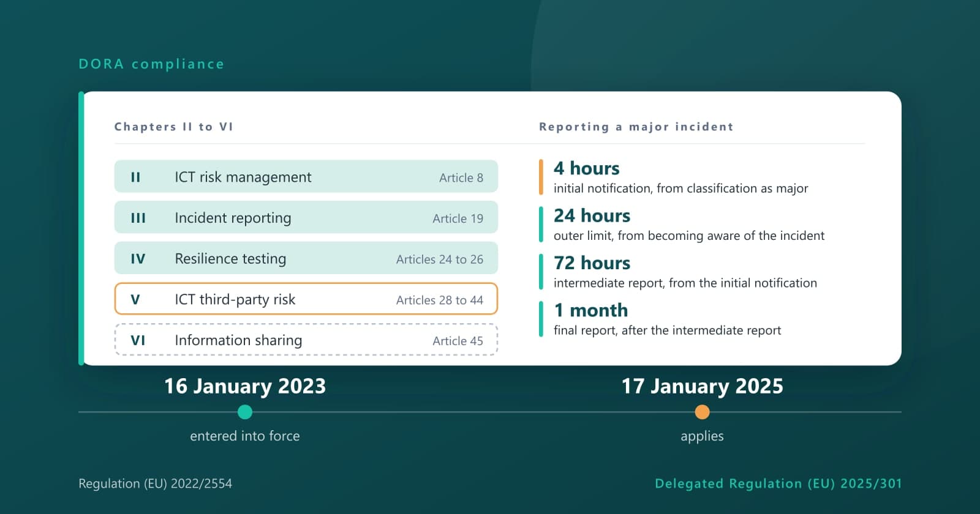Click the 'Articles 28 to 44' reference
The width and height of the screenshot is (980, 514).
pyautogui.click(x=440, y=300)
